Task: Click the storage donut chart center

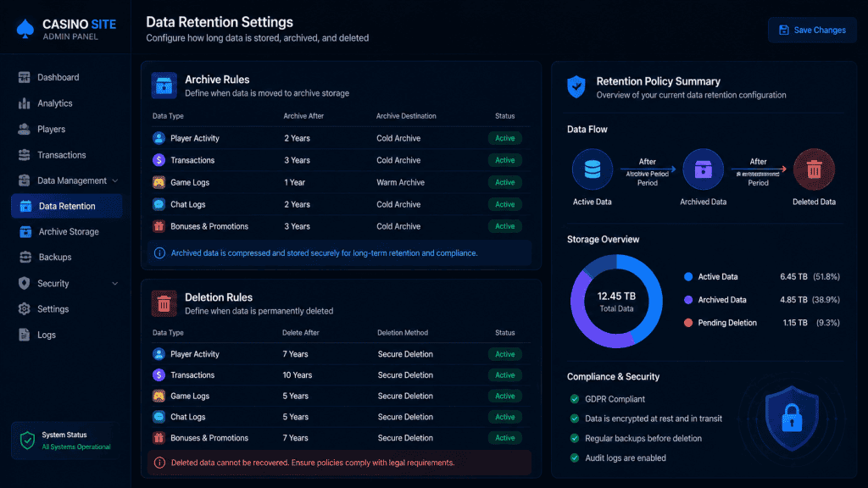Action: [x=616, y=302]
